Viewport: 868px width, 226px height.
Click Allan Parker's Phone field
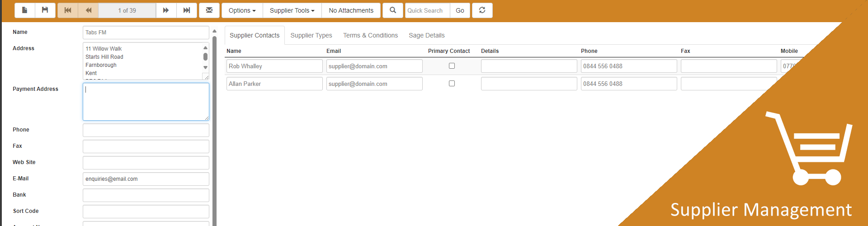coord(629,84)
